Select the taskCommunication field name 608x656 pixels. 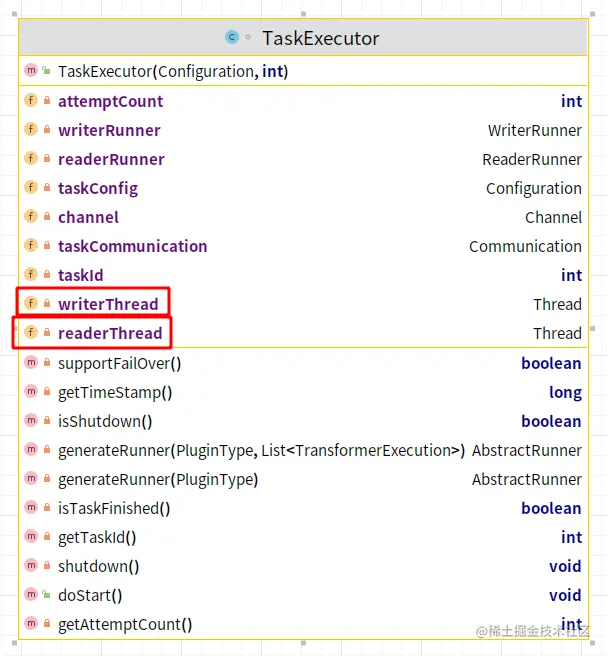[133, 246]
